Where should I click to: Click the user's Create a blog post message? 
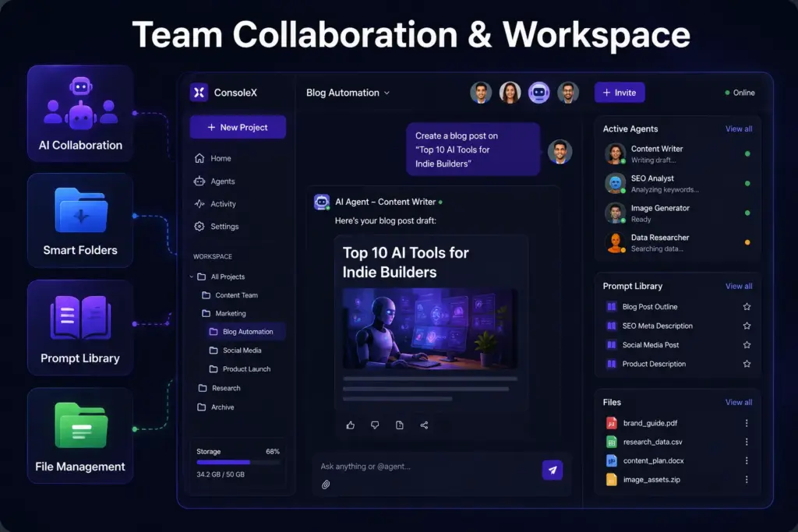coord(473,150)
